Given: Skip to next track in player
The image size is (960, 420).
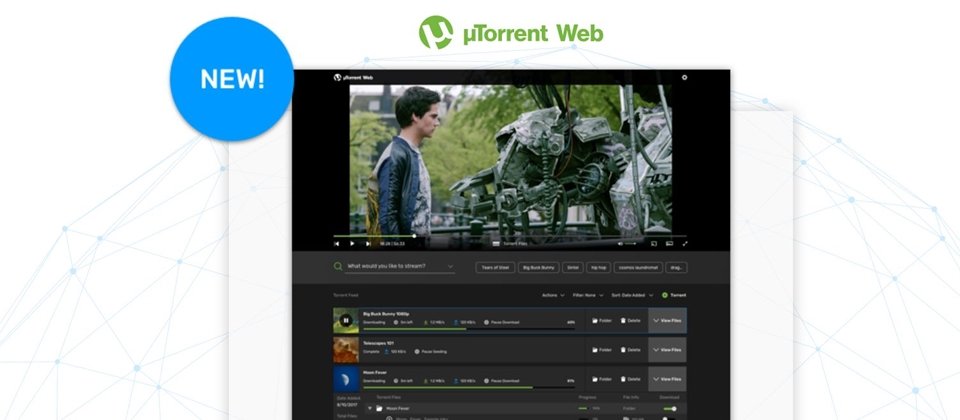Looking at the screenshot, I should (x=368, y=244).
